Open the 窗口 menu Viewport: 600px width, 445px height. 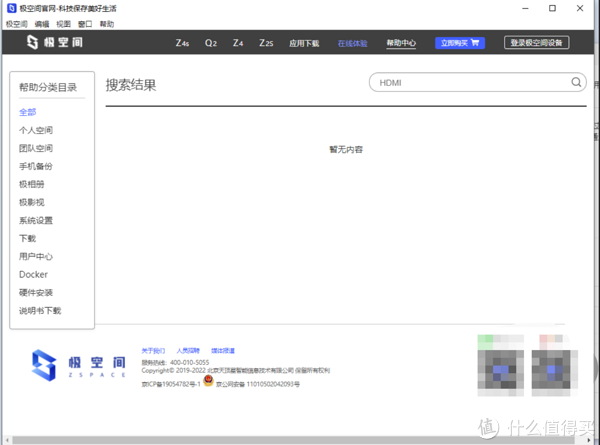point(85,24)
